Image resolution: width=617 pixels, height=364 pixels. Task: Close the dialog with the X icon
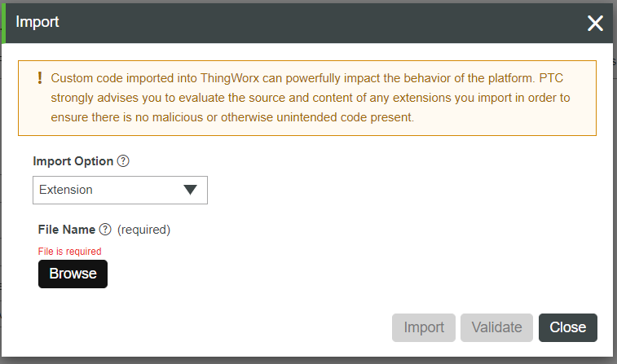596,23
